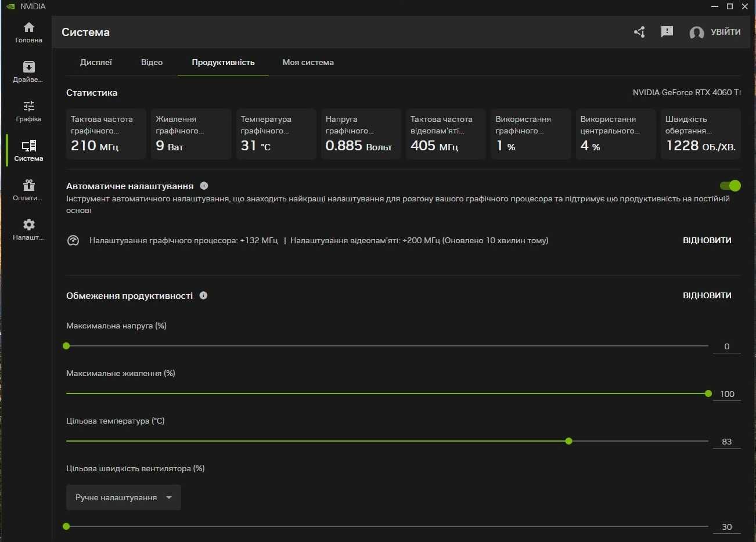Click info icon next to Обмеження продуктивності
Image resolution: width=756 pixels, height=542 pixels.
(203, 295)
